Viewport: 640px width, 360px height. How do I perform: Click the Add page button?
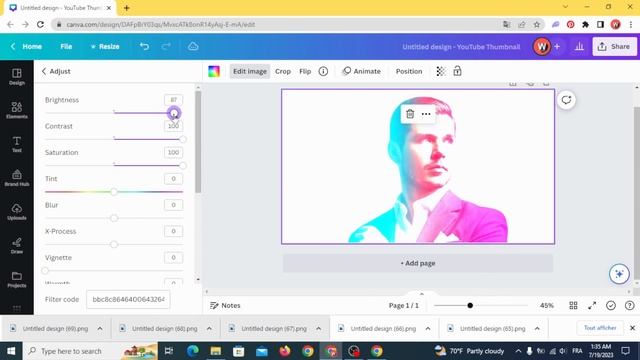point(418,263)
